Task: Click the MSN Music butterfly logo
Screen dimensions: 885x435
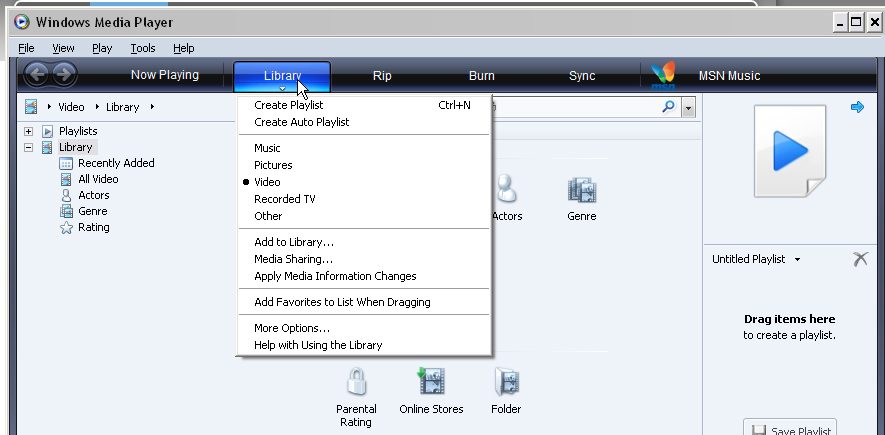Action: click(663, 76)
